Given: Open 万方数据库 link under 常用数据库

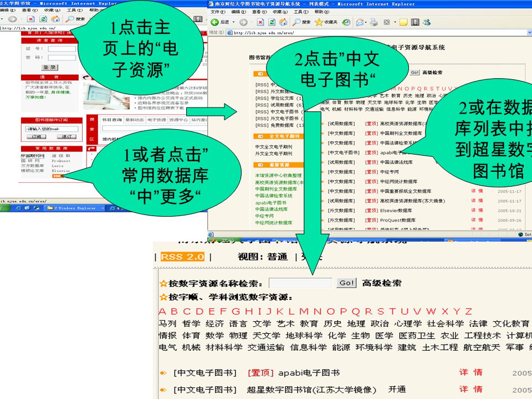Looking at the screenshot, I should pyautogui.click(x=33, y=166).
